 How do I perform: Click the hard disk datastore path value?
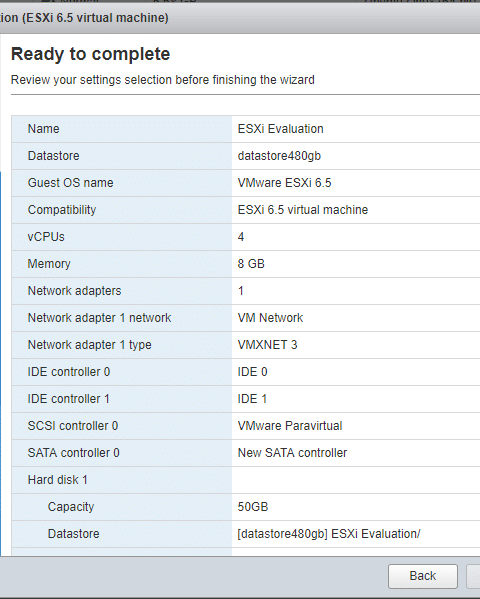pos(329,534)
